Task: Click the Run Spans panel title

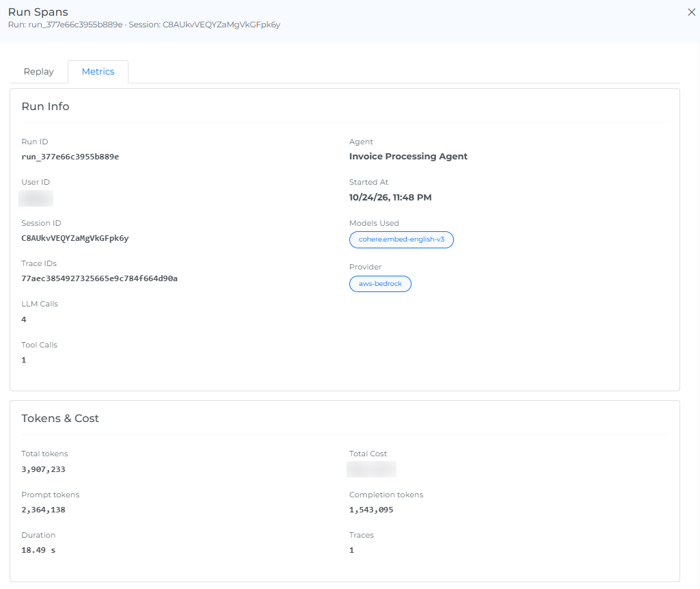Action: coord(38,12)
